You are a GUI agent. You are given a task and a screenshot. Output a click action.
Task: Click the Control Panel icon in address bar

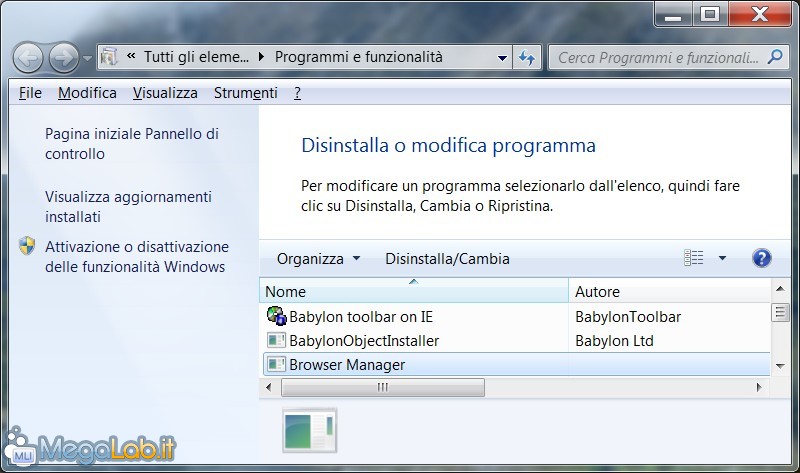[109, 57]
